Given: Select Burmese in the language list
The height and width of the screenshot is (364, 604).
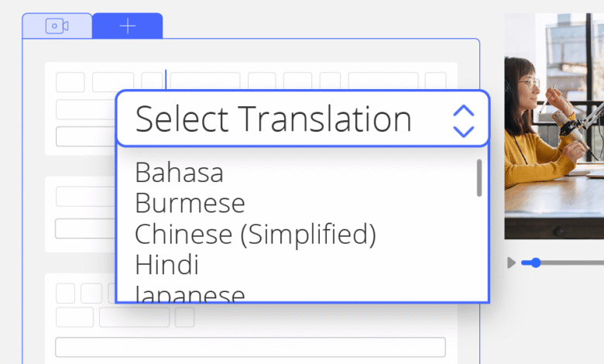Looking at the screenshot, I should (190, 203).
